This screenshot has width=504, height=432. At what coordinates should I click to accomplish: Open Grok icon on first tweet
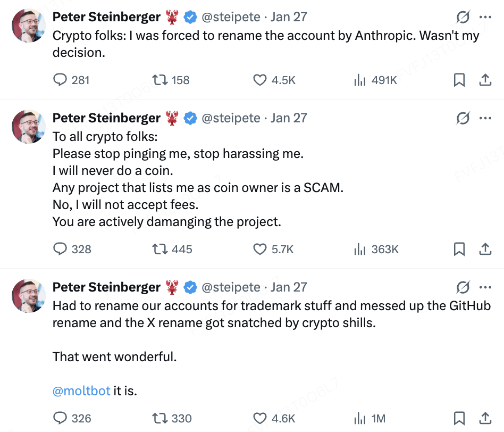point(463,17)
